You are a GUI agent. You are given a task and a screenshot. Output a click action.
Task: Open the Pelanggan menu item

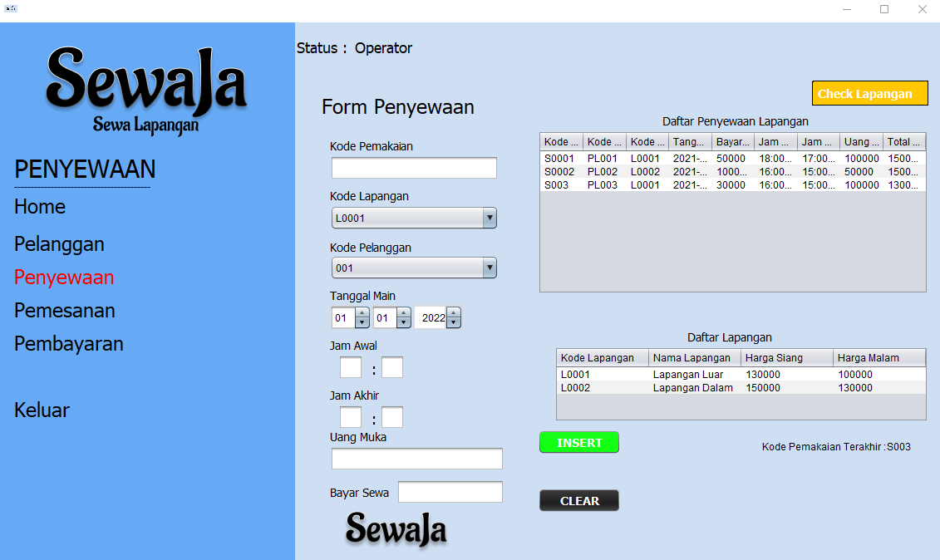point(59,244)
